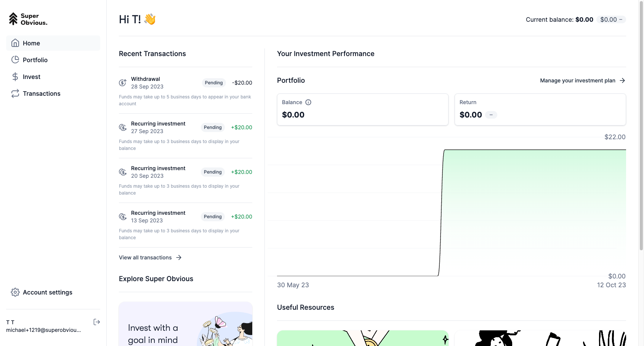Click the Withdrawal transaction title
The image size is (644, 346).
146,79
